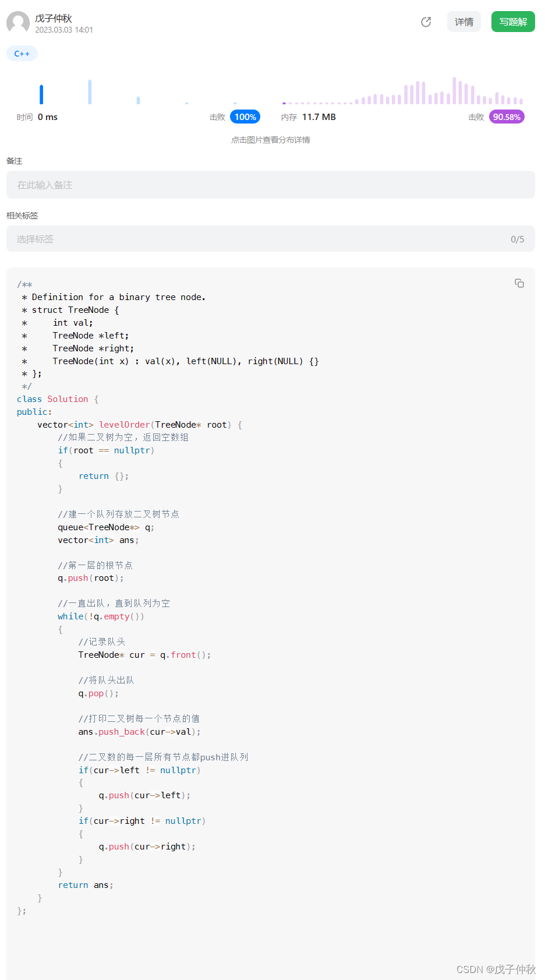
Task: Open the 详情 details button
Action: click(x=464, y=22)
